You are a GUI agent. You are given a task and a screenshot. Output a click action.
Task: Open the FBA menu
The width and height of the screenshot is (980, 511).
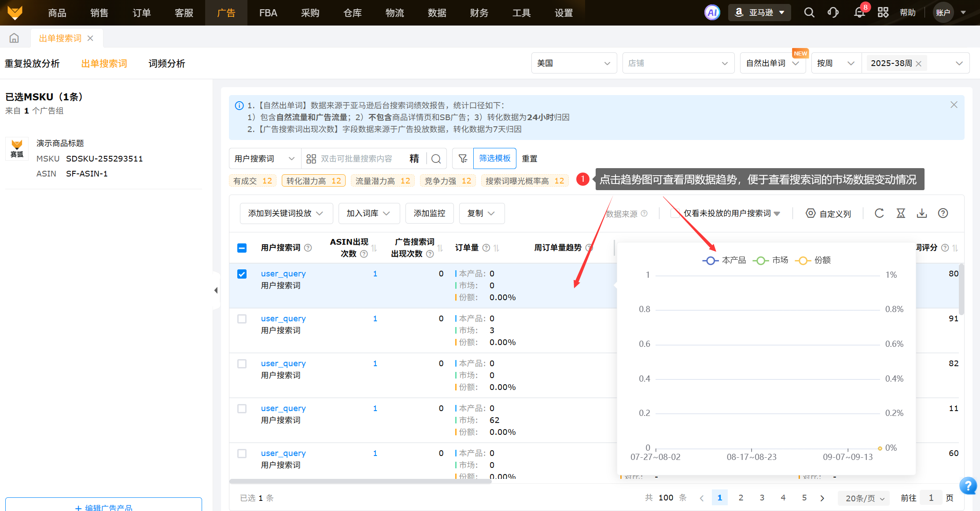268,13
